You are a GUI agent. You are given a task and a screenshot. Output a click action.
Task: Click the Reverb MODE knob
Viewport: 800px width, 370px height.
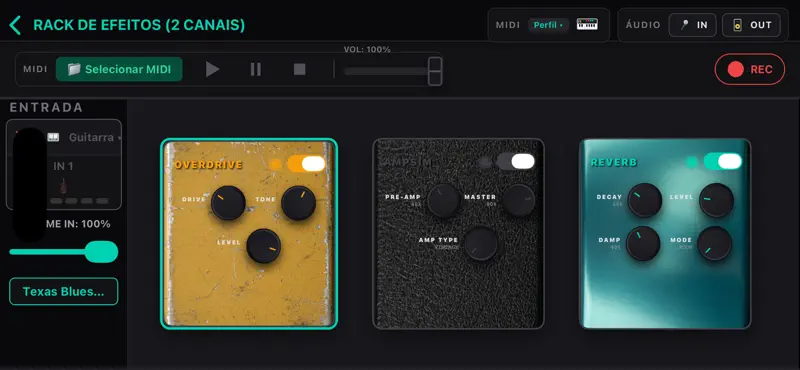coord(715,243)
